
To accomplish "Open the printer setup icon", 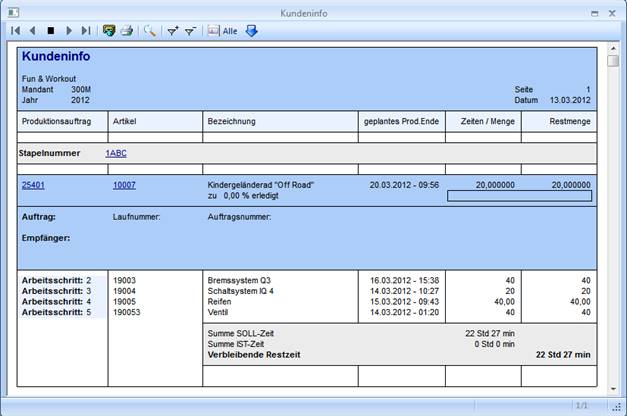I will 109,31.
